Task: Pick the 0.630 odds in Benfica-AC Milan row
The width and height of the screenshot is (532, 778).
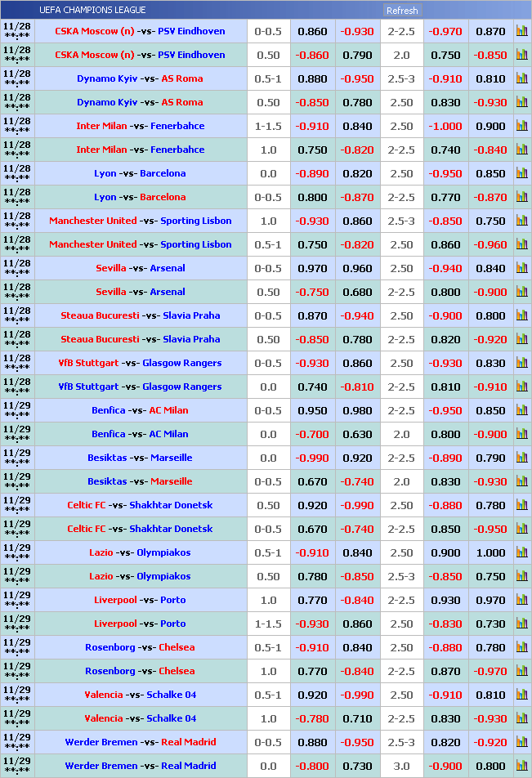Action: [357, 434]
